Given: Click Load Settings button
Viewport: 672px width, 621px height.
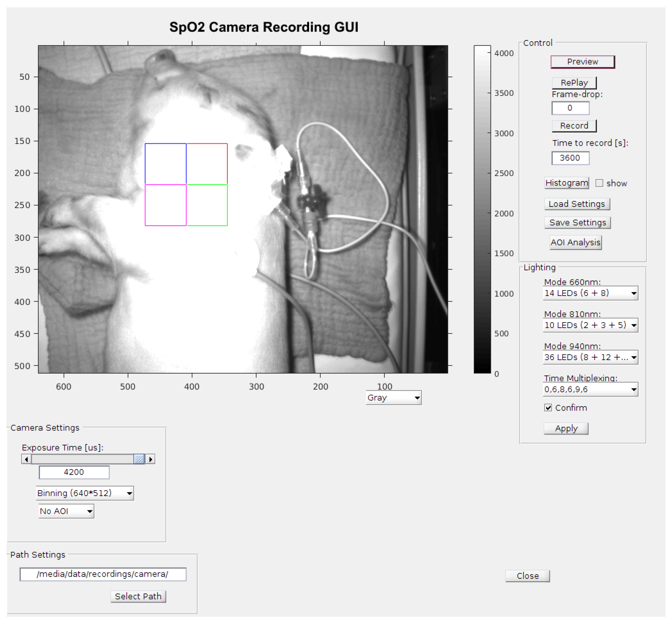Looking at the screenshot, I should click(577, 204).
